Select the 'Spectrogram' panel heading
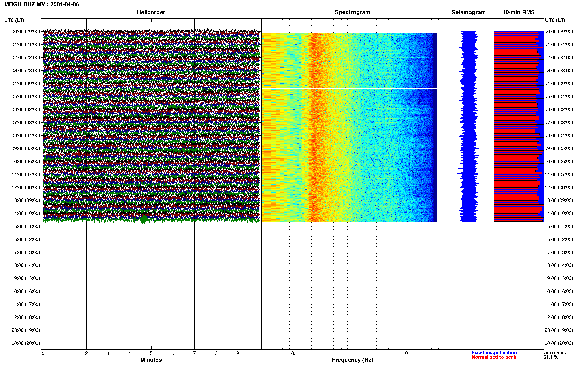 point(352,12)
